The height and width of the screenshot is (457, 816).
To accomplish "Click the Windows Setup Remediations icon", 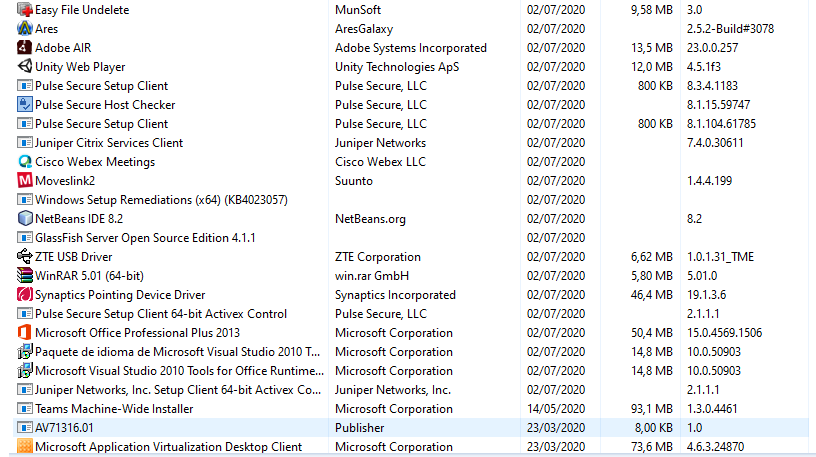I will 24,200.
